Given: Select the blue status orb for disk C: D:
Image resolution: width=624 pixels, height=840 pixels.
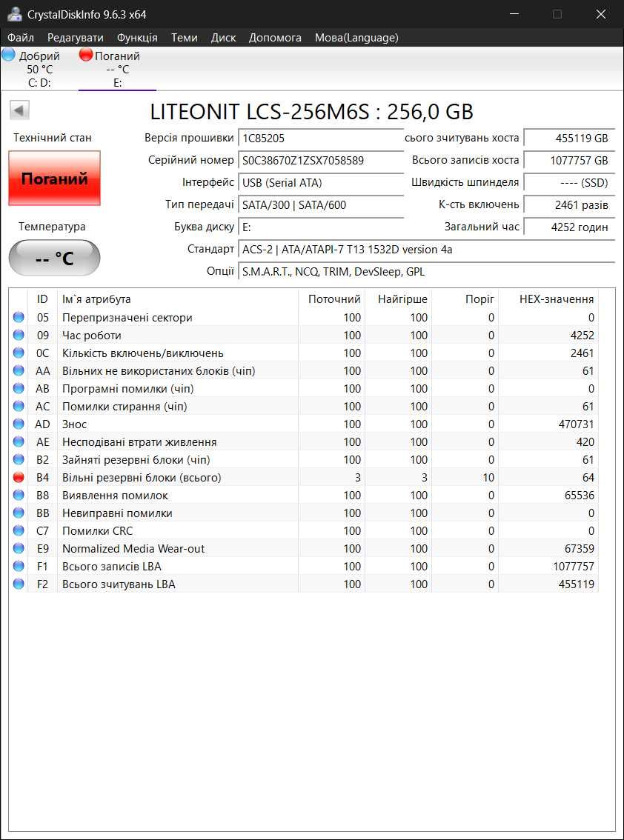Looking at the screenshot, I should point(9,54).
